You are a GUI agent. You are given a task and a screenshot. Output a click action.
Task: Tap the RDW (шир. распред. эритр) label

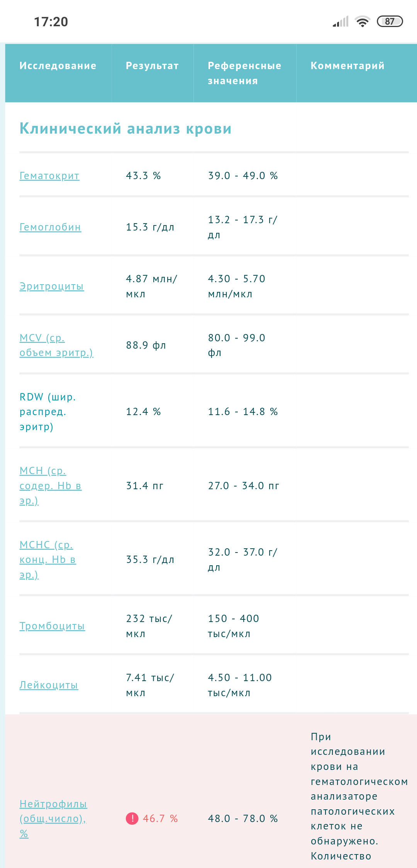point(48,412)
